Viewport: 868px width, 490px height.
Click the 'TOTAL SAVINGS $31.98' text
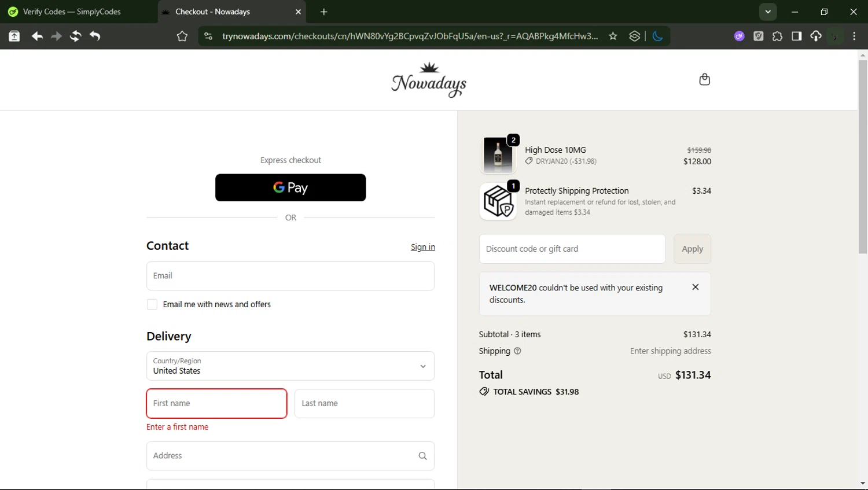tap(536, 392)
